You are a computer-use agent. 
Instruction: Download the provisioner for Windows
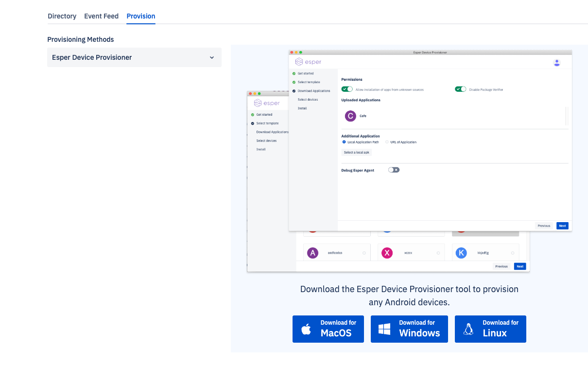(409, 329)
